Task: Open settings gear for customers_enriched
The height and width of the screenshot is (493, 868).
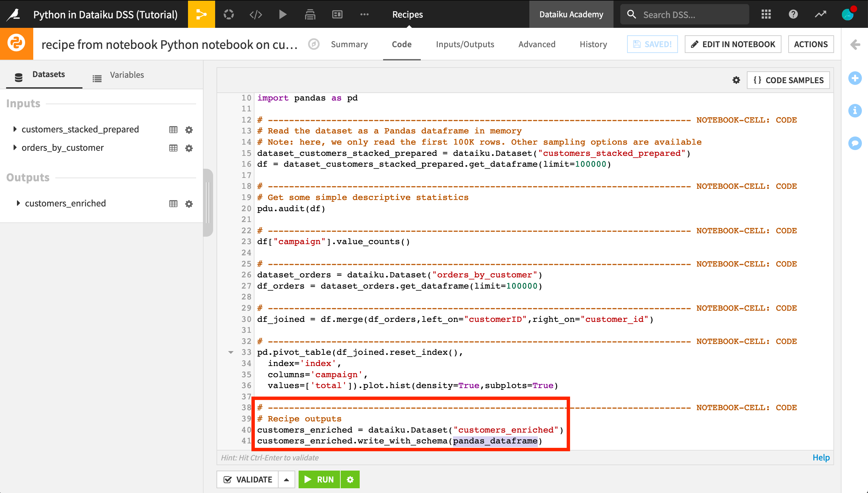Action: (x=189, y=204)
